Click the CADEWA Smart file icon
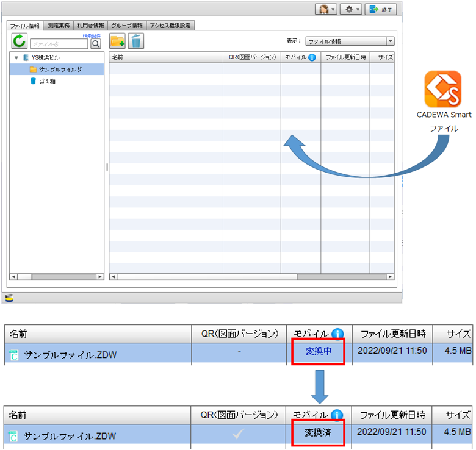 (443, 90)
